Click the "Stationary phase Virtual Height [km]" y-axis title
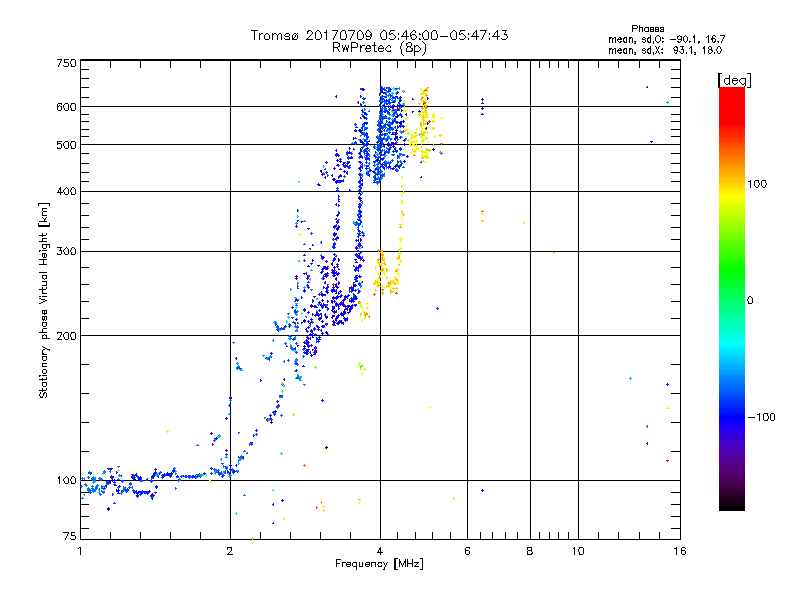 pos(44,300)
